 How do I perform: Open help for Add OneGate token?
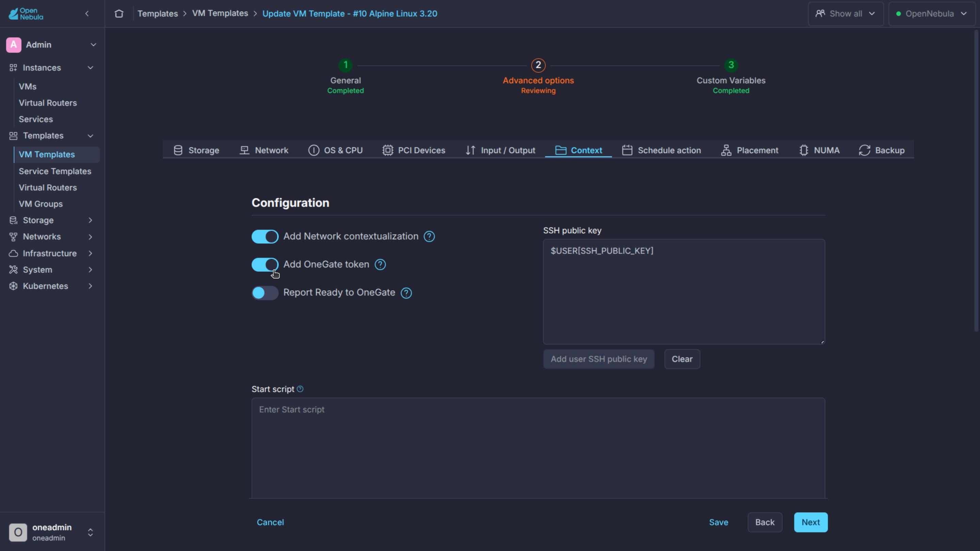coord(380,265)
